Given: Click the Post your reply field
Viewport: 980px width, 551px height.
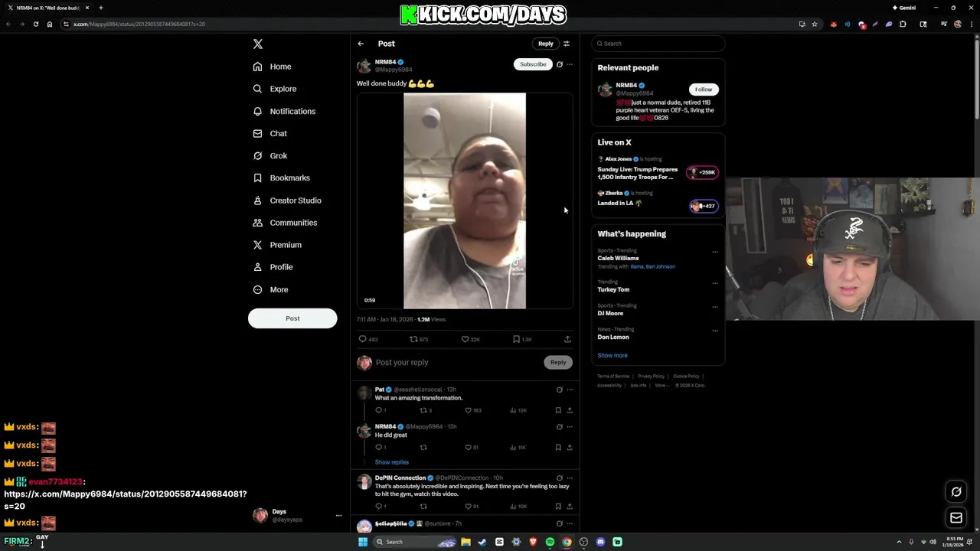Looking at the screenshot, I should [458, 362].
